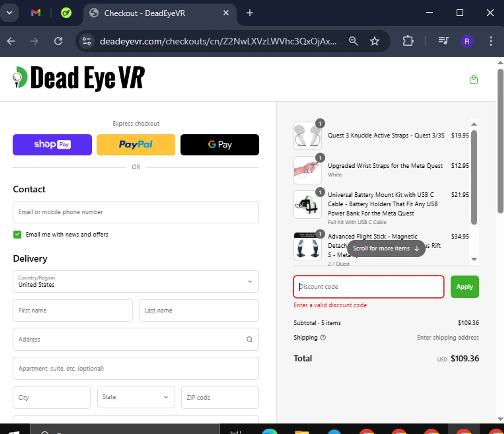The height and width of the screenshot is (434, 504).
Task: Focus the City field
Action: tap(52, 397)
